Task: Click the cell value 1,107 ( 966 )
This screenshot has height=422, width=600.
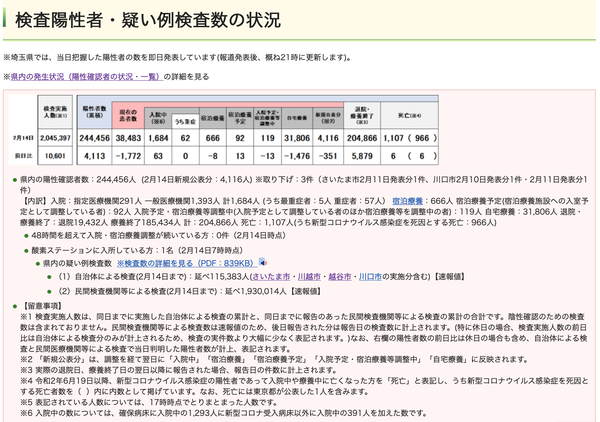Action: (410, 138)
